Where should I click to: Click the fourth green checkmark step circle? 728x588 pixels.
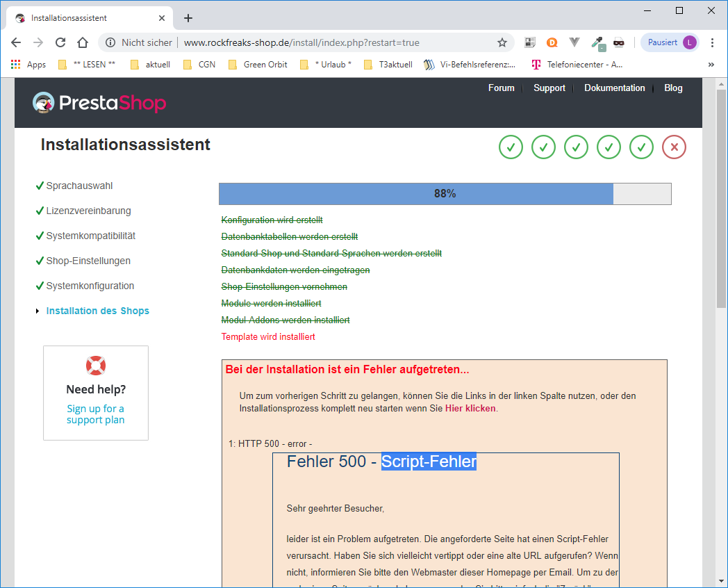pyautogui.click(x=609, y=147)
